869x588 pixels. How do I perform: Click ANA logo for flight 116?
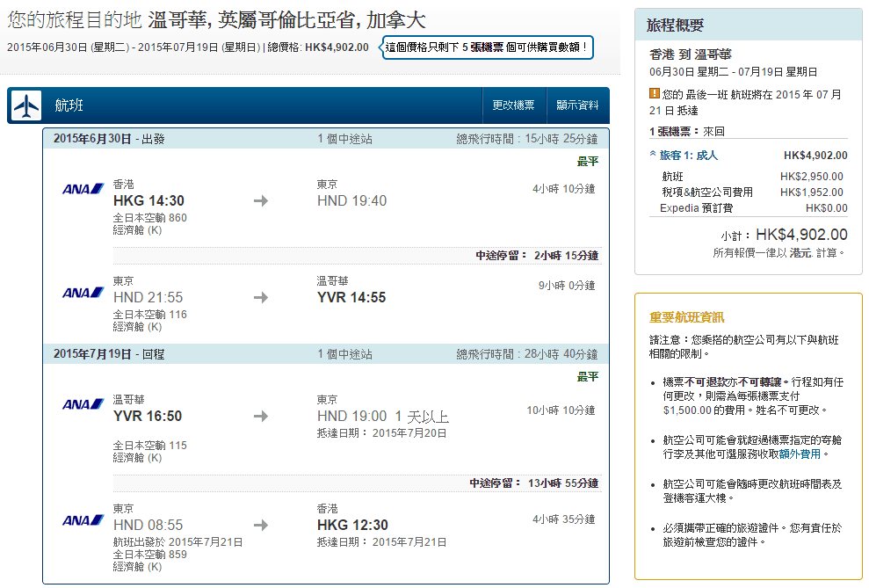coord(83,293)
